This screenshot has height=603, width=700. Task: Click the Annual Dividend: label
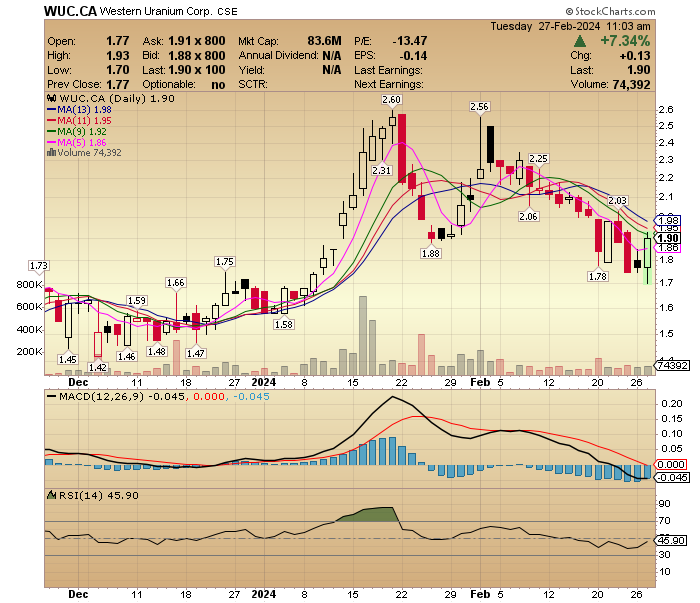point(279,56)
